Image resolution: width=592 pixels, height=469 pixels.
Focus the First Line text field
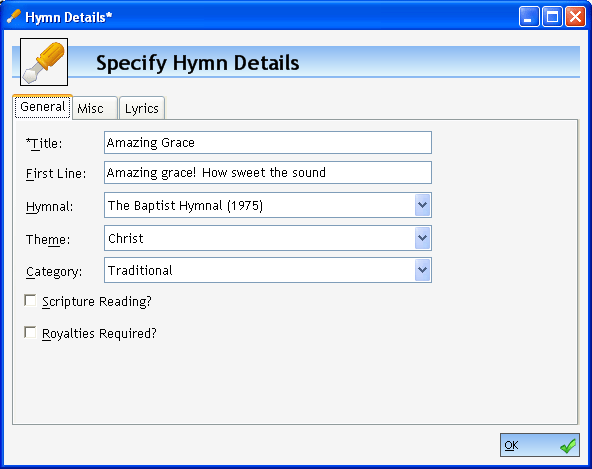[268, 173]
